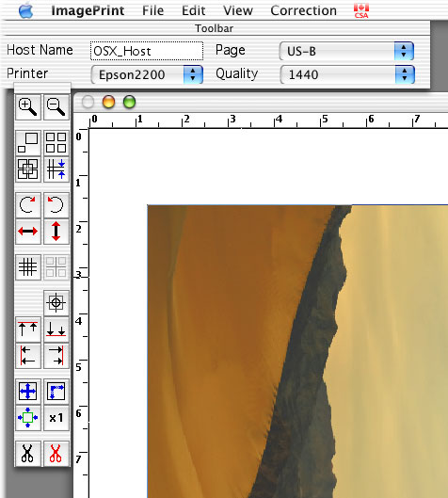Rotate image clockwise with the rotate icon
Image resolution: width=448 pixels, height=498 pixels.
pyautogui.click(x=28, y=205)
